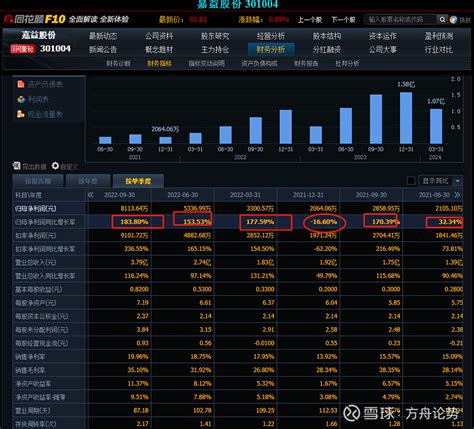
Task: Switch to the 按年度 tab
Action: pos(88,181)
